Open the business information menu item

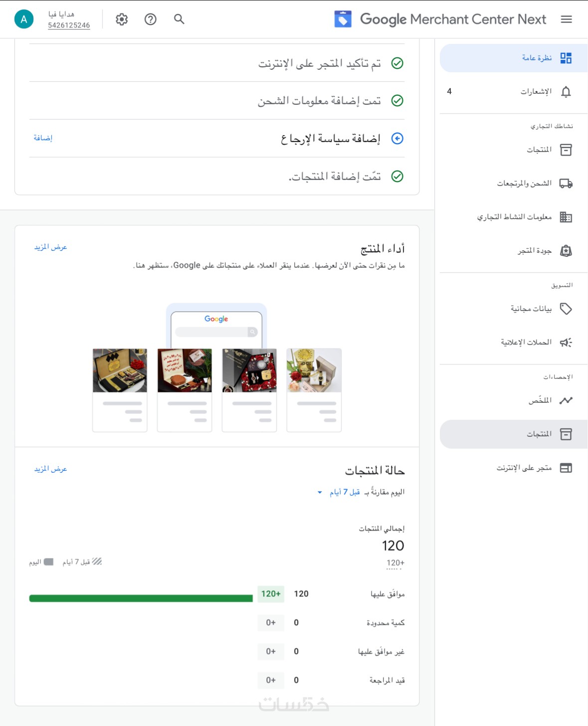point(514,217)
